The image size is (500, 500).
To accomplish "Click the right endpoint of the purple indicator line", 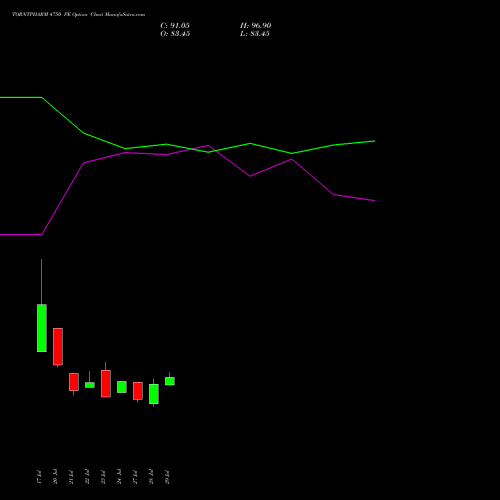I will click(x=375, y=201).
